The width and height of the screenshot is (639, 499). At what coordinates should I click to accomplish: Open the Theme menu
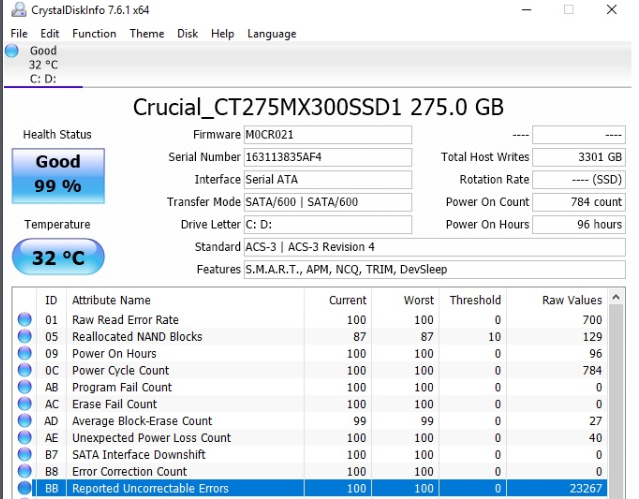pos(147,33)
